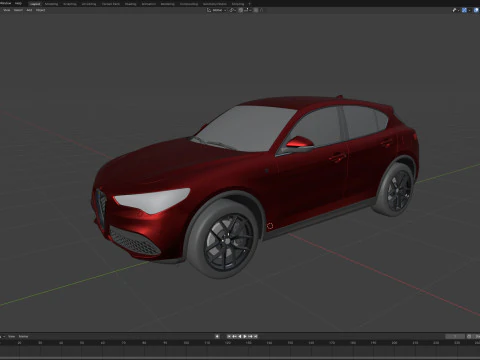The image size is (480, 360).
Task: Play the animation forward
Action: tap(245, 336)
